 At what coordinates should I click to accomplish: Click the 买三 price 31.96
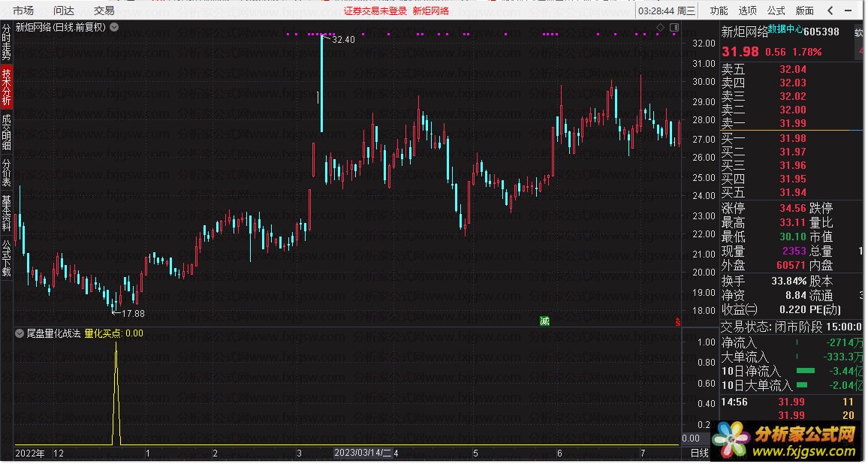tap(793, 165)
